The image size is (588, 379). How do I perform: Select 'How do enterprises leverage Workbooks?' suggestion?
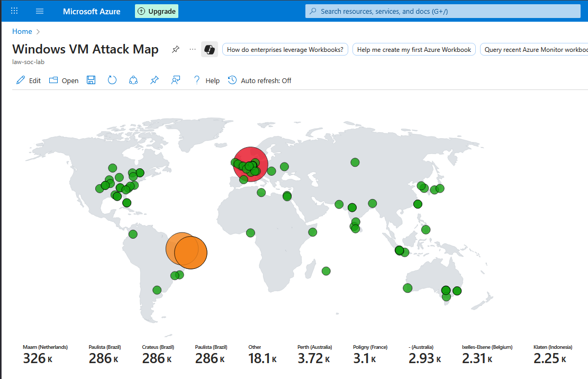point(285,49)
